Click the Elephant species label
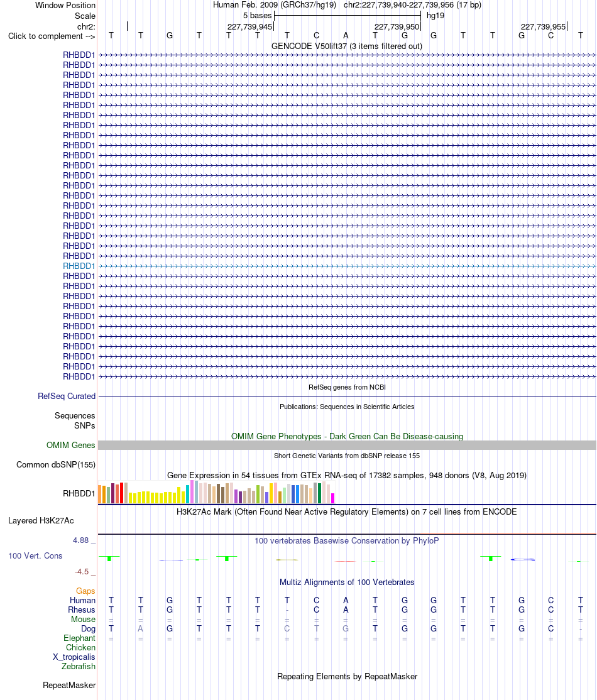 (x=79, y=638)
